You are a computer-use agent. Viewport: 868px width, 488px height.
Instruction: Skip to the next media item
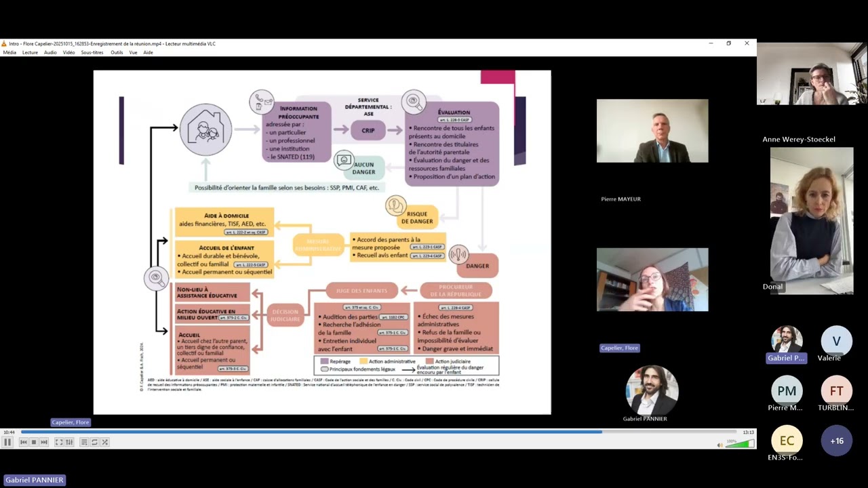click(x=44, y=442)
